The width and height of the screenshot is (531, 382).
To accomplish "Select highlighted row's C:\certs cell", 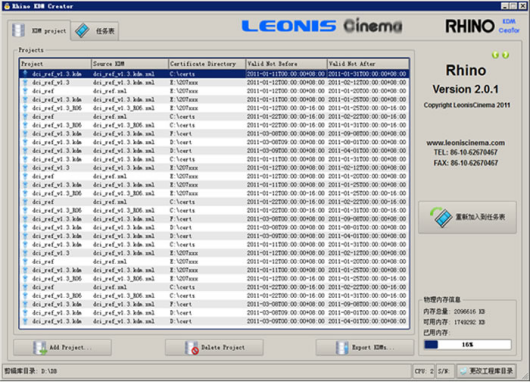I will click(207, 74).
